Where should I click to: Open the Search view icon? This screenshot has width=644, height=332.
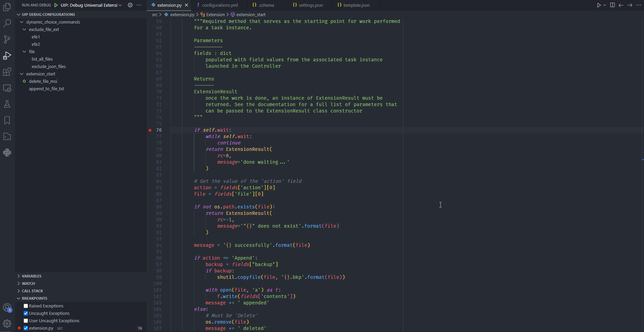[x=7, y=23]
